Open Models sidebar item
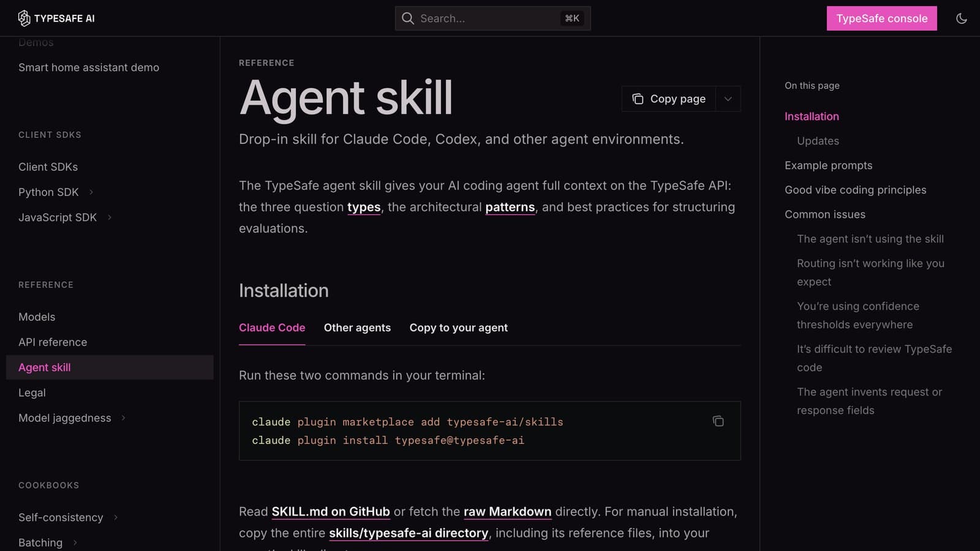Image resolution: width=980 pixels, height=551 pixels. [37, 317]
